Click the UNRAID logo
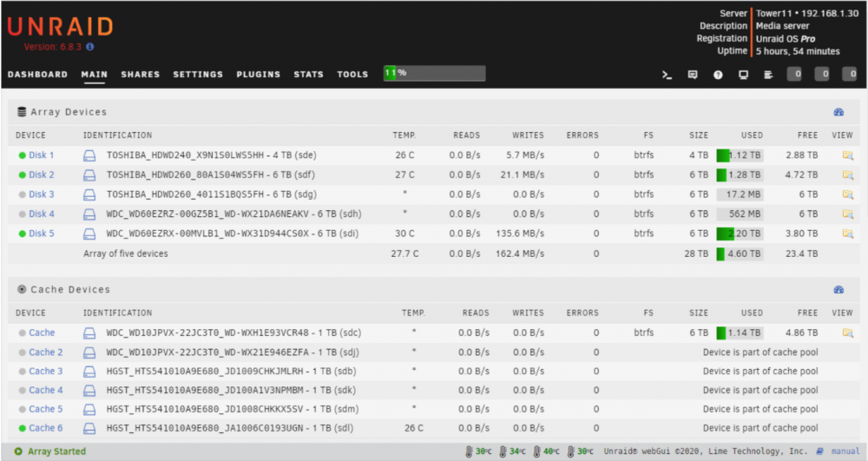 tap(61, 27)
